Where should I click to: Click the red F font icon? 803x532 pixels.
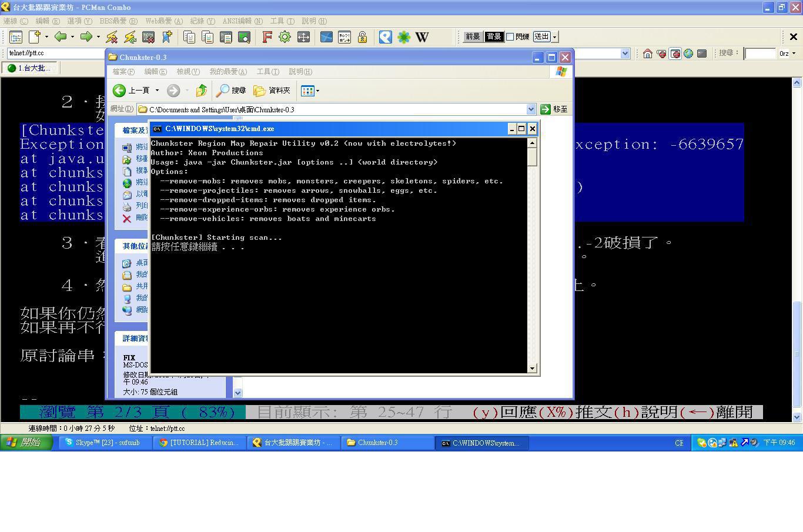pos(267,37)
